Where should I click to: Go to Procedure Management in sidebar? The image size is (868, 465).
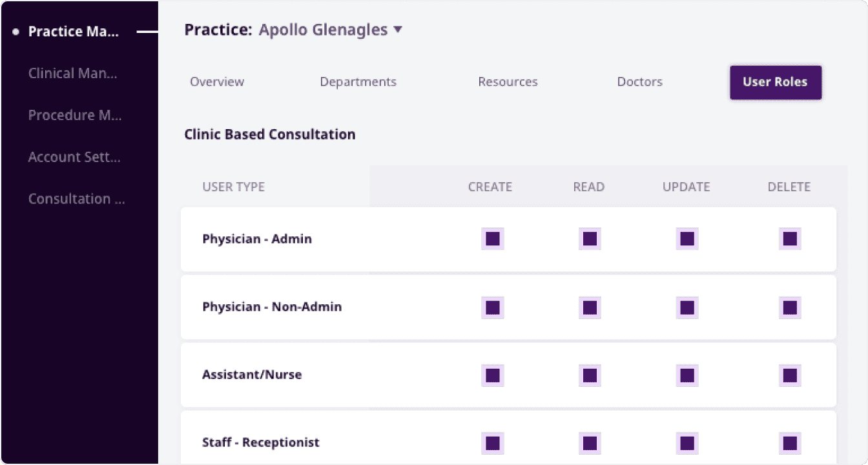tap(75, 116)
